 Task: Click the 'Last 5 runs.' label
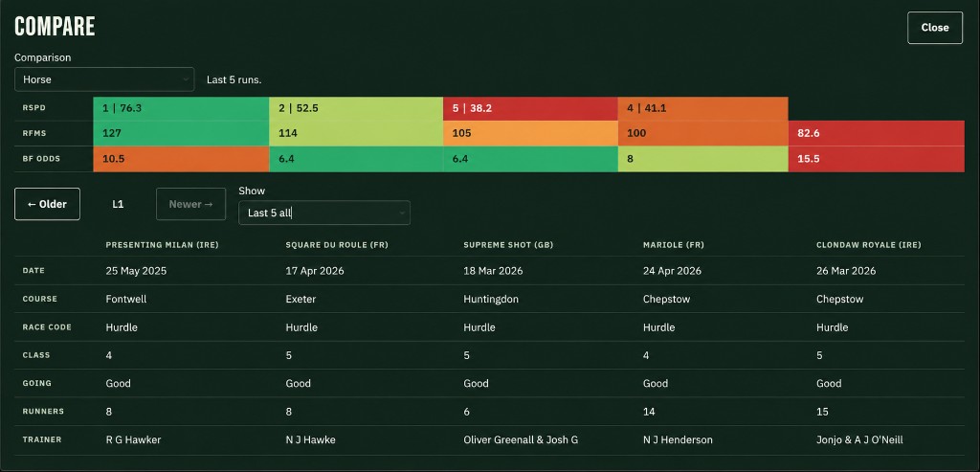[x=234, y=80]
